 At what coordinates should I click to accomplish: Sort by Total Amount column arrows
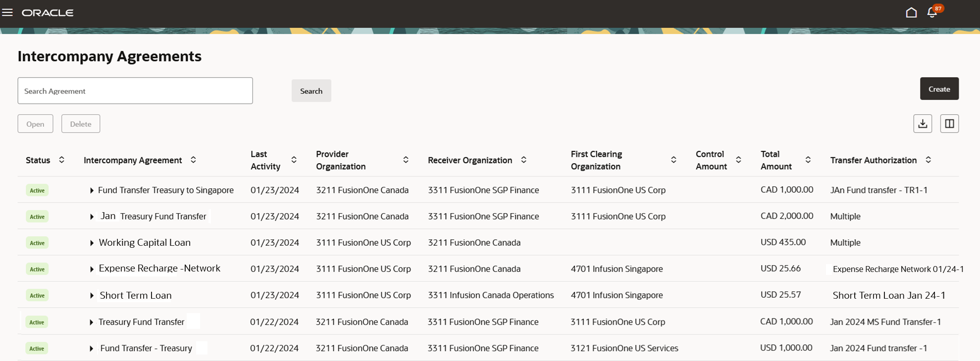(x=808, y=160)
